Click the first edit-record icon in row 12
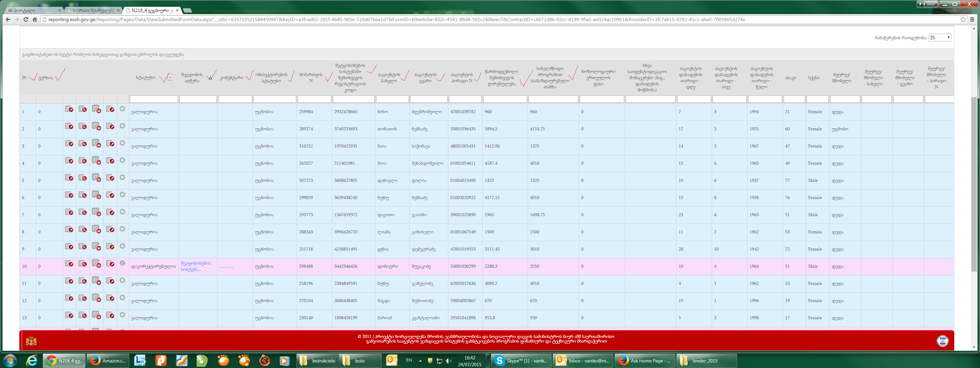 (69, 298)
